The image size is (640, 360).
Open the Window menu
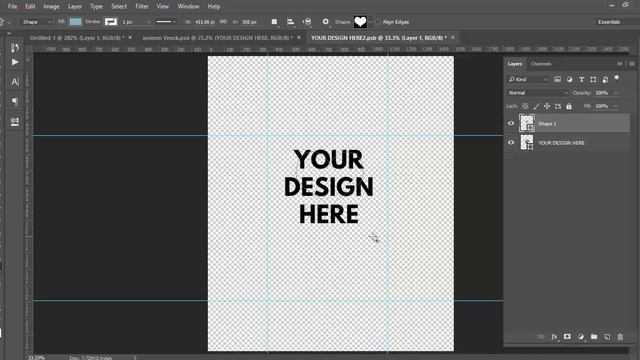coord(188,6)
